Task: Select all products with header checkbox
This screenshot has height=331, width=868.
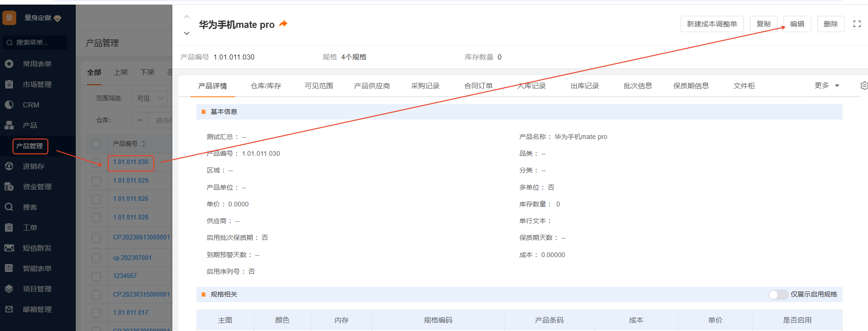Action: pyautogui.click(x=96, y=144)
